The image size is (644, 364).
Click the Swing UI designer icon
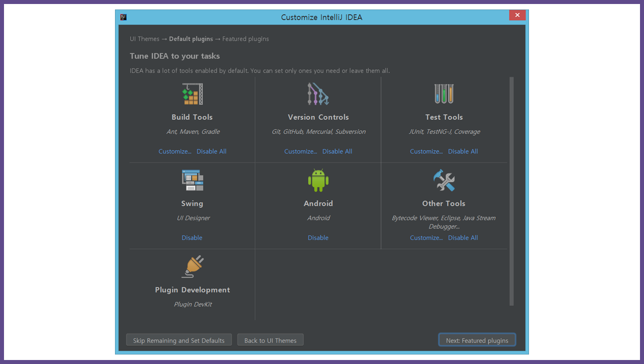point(192,180)
